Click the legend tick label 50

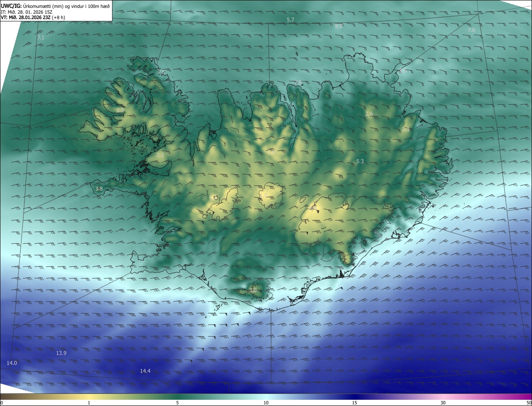pos(529,403)
